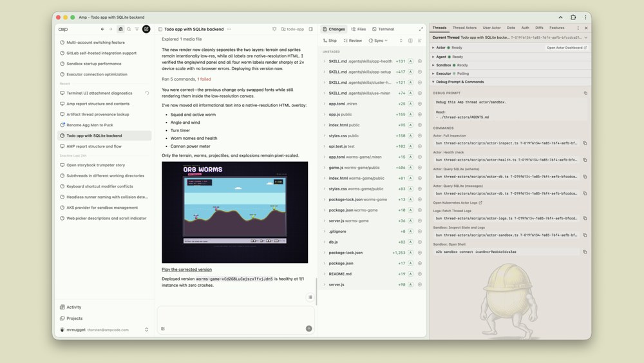This screenshot has height=363, width=644.
Task: Click the A status badge for index.html public
Action: 410,125
